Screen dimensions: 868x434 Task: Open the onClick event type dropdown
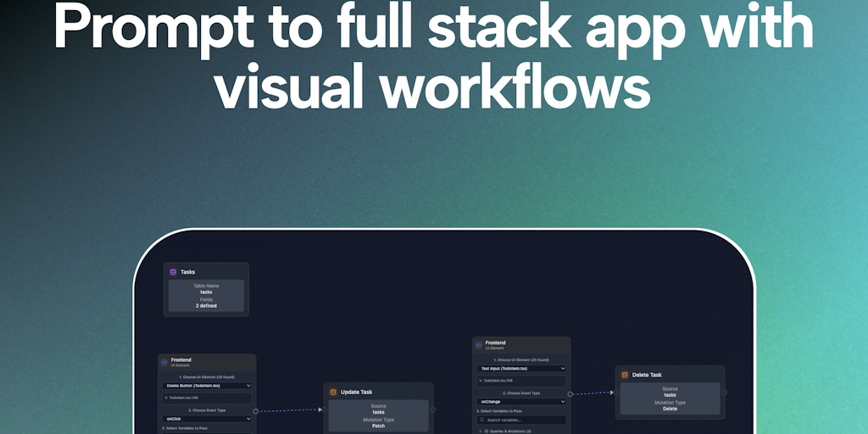(207, 419)
